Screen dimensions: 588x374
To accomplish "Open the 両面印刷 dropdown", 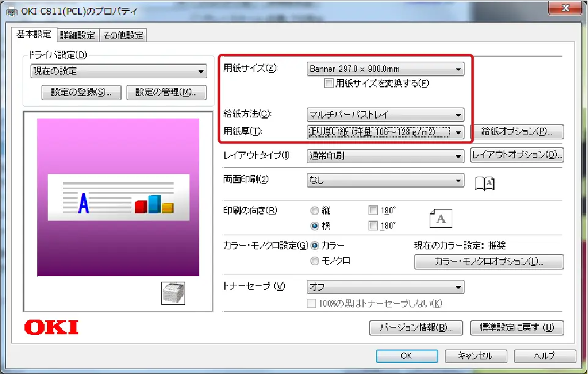I will coord(385,180).
